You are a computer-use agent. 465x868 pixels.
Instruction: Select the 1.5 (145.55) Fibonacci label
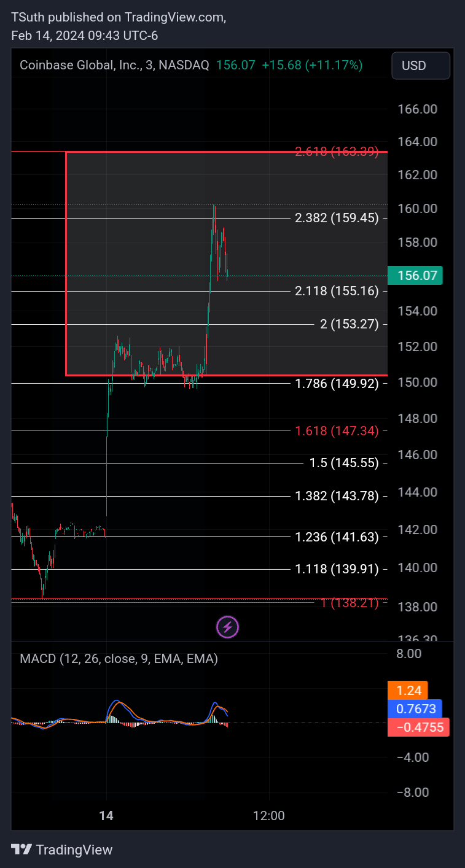coord(344,463)
